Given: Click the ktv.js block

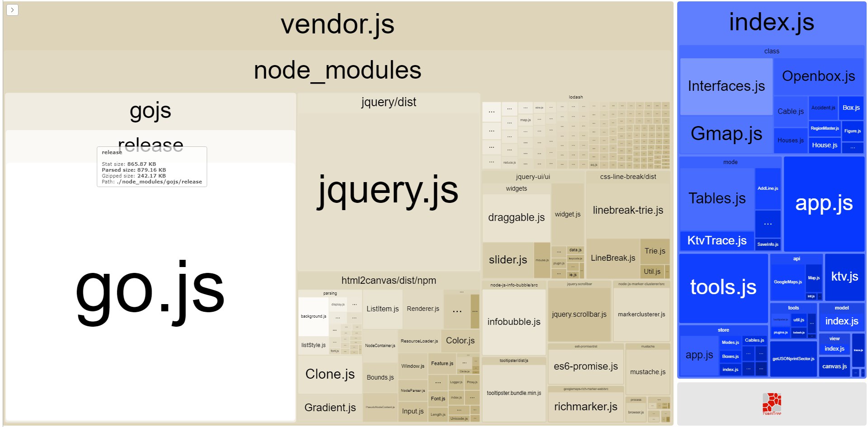Looking at the screenshot, I should (x=844, y=277).
